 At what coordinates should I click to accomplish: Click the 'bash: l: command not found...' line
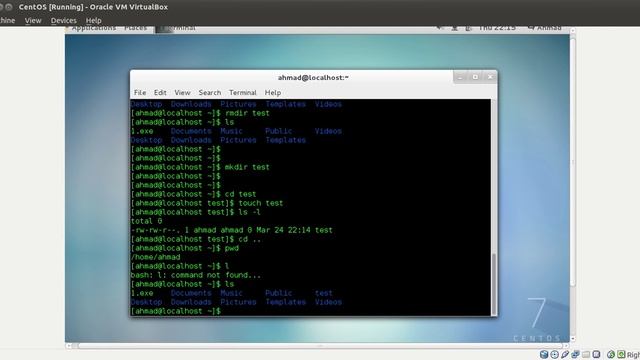(196, 275)
